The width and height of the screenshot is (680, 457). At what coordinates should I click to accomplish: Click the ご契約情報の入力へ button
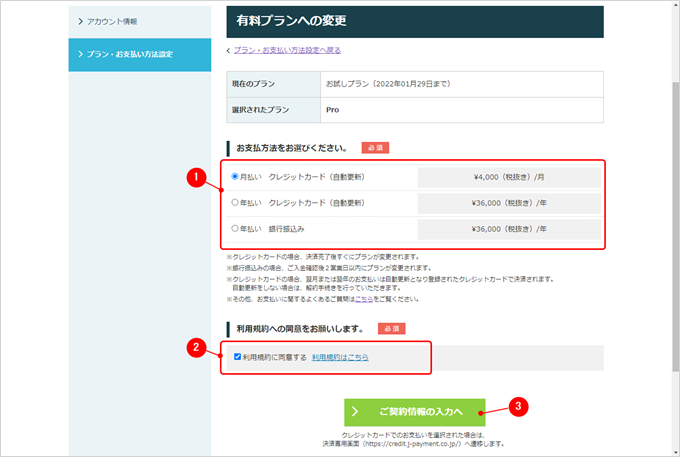tap(415, 412)
